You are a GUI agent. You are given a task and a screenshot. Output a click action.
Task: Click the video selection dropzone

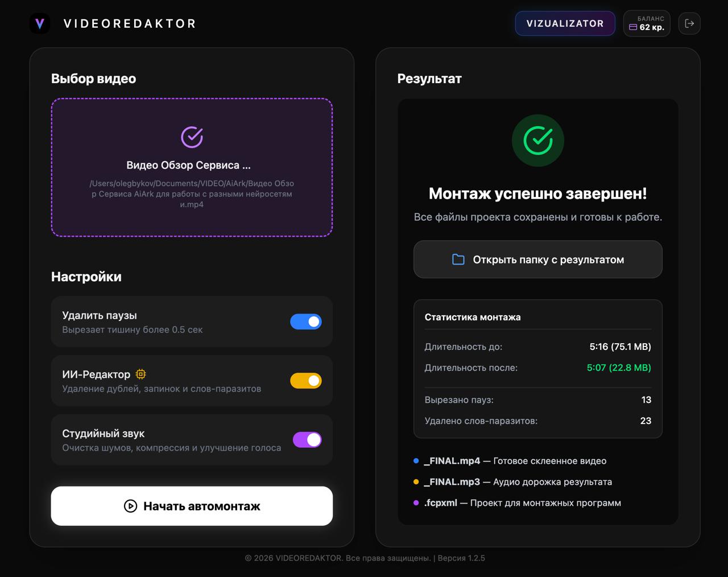[192, 167]
